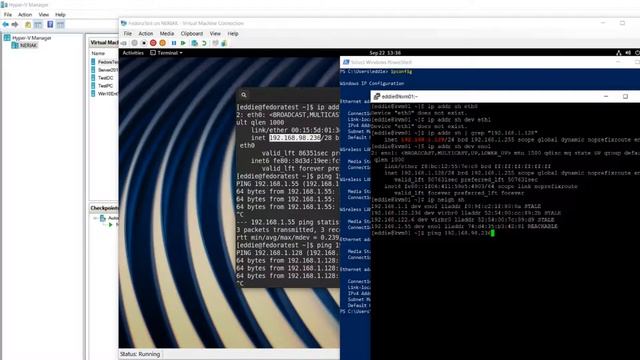Click the green Reset/Play VM icon

[x=183, y=43]
